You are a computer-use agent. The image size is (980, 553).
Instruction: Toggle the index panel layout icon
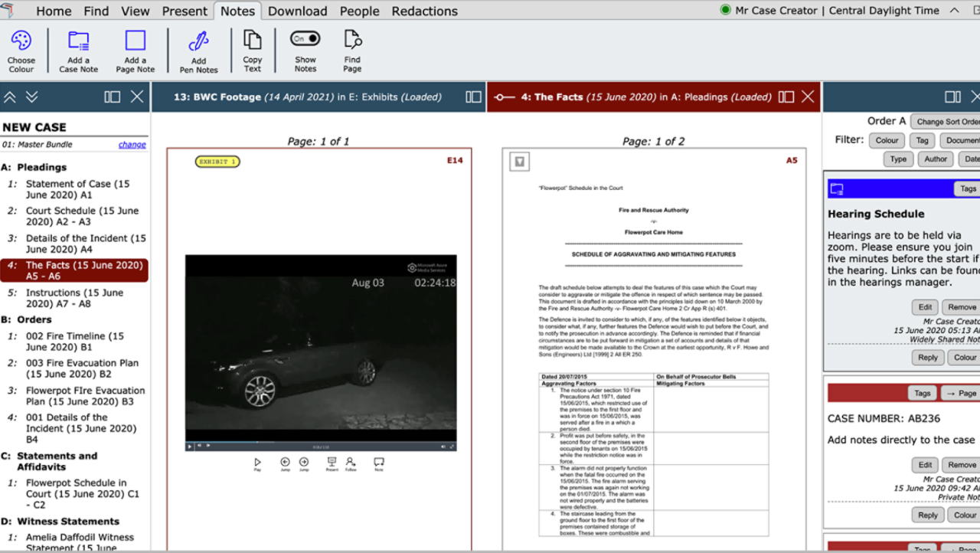[113, 97]
